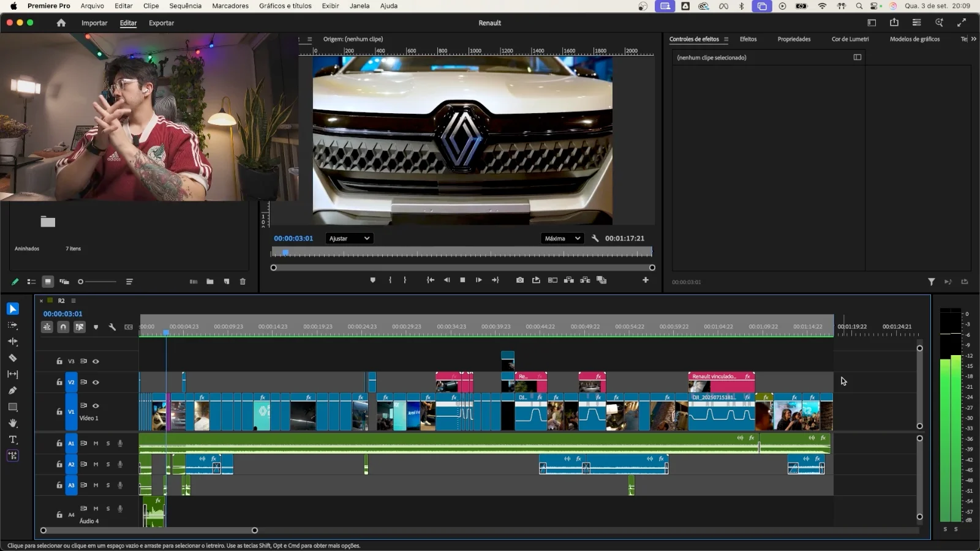Select the Ripple Edit tool

(13, 341)
